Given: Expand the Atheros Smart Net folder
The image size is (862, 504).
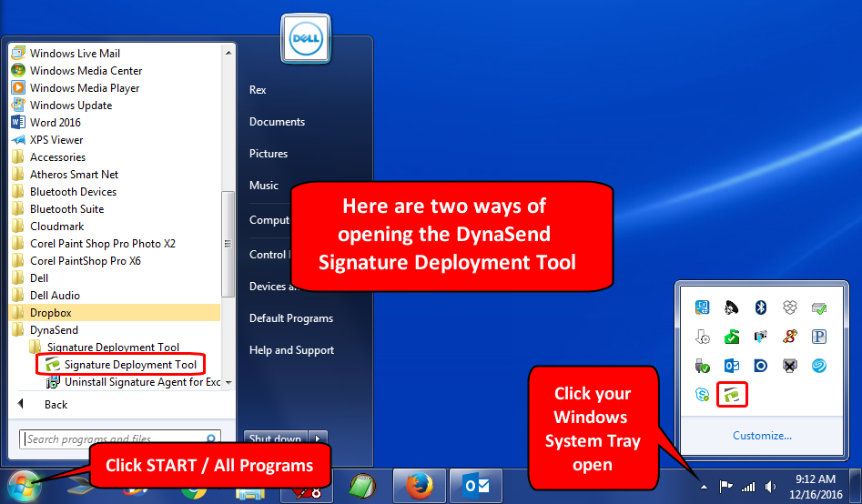Looking at the screenshot, I should 65,175.
